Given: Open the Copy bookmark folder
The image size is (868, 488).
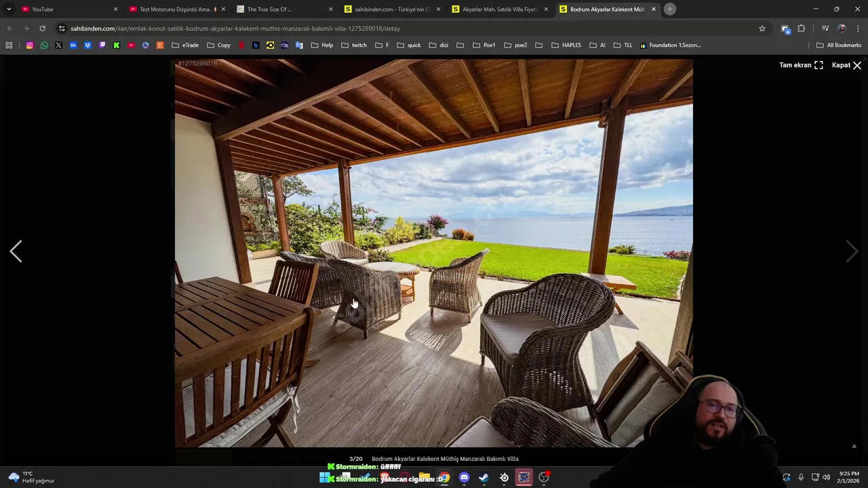Looking at the screenshot, I should pyautogui.click(x=218, y=45).
